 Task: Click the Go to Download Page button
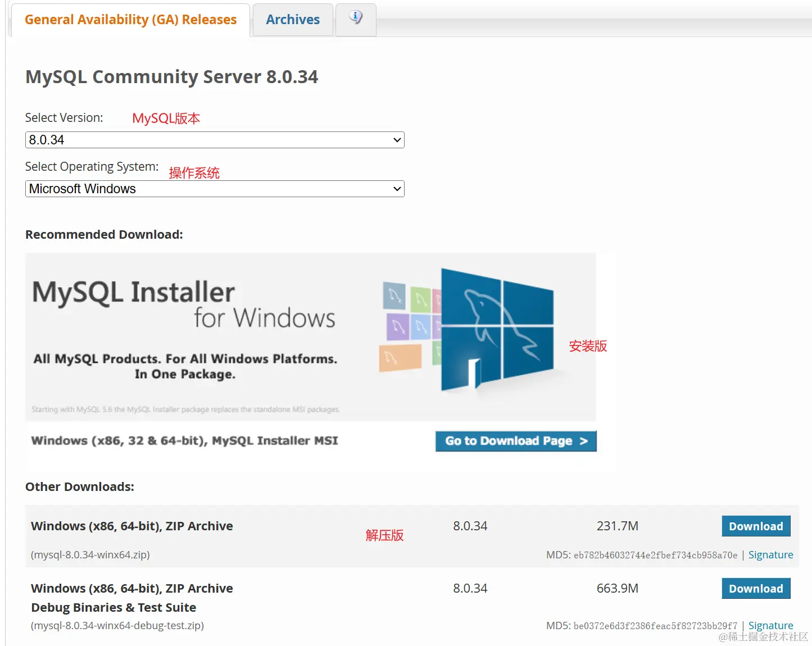[516, 441]
